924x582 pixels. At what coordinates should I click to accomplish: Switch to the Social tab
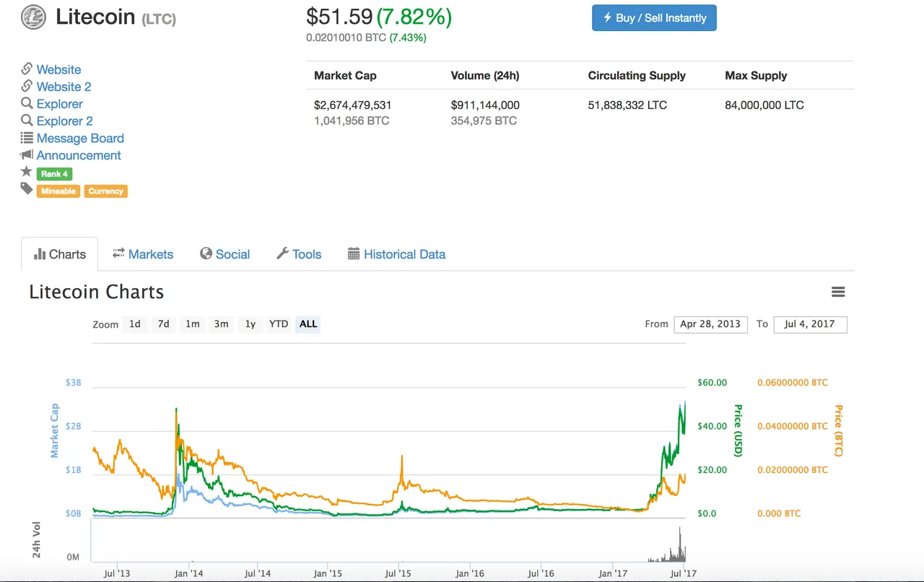click(225, 254)
